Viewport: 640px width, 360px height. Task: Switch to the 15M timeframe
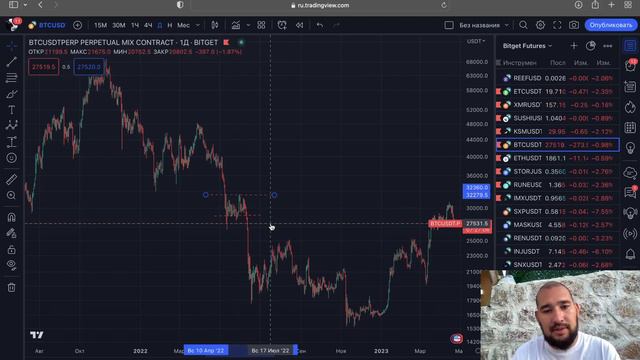pyautogui.click(x=100, y=25)
